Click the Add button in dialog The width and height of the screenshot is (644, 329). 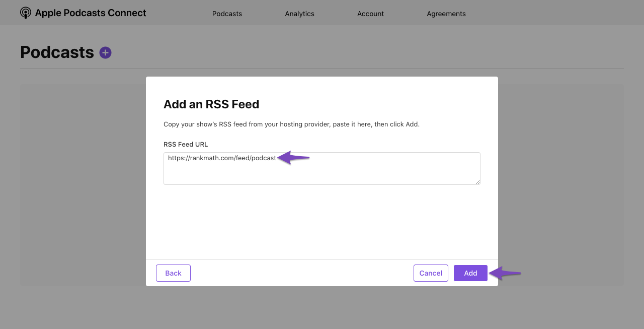pyautogui.click(x=470, y=273)
